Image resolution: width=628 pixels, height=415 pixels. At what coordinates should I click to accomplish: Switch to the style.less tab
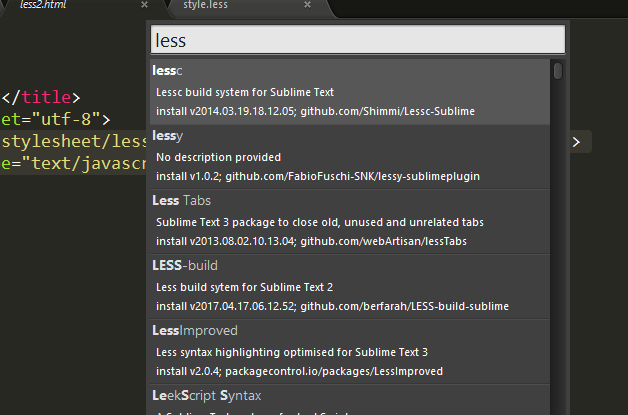click(205, 5)
